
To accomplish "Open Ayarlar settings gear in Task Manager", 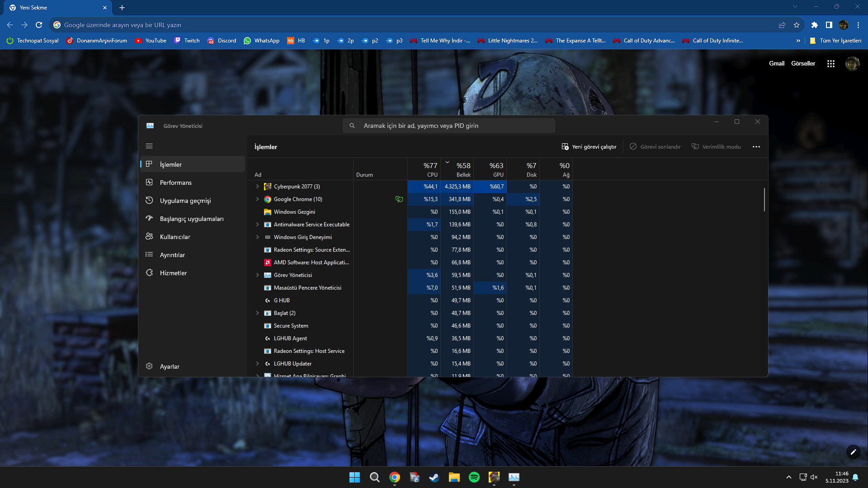I will click(149, 366).
